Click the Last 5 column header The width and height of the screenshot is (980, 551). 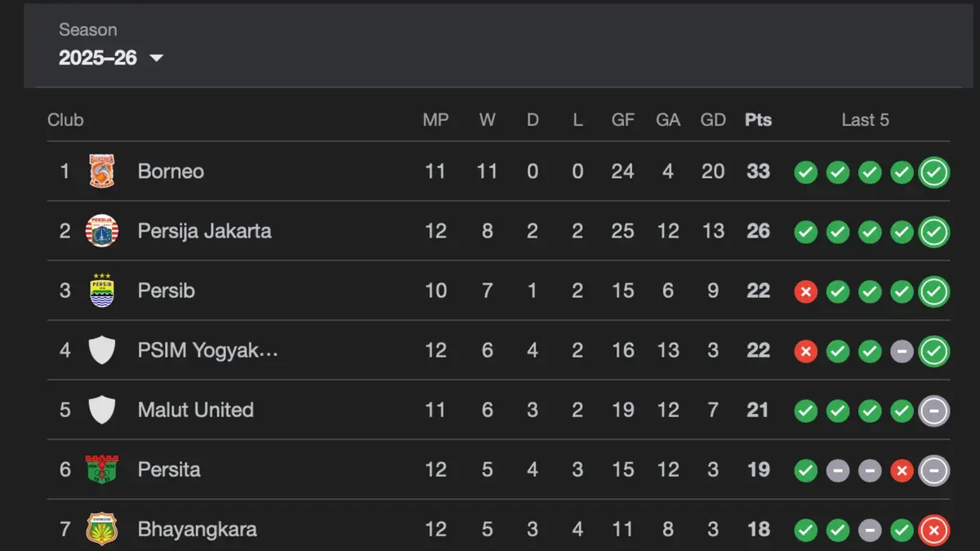coord(865,120)
